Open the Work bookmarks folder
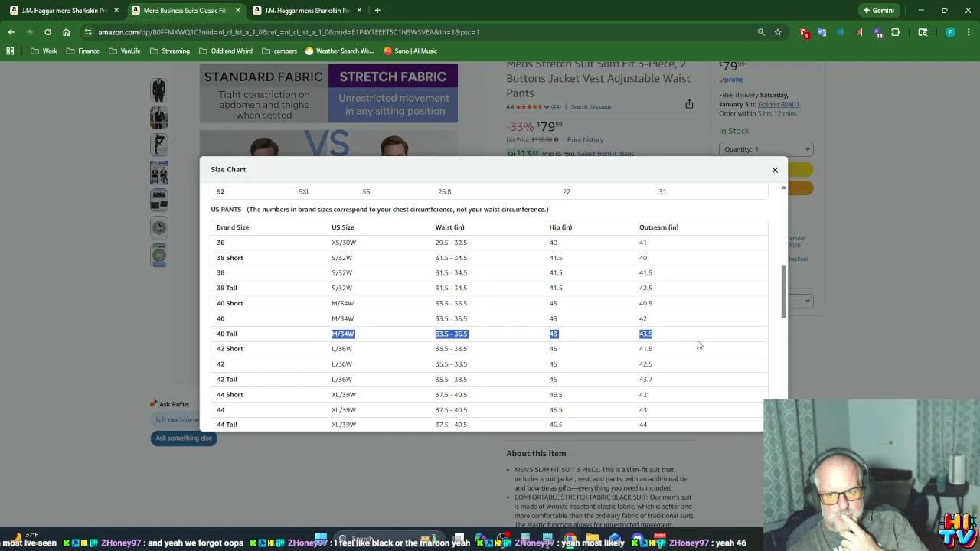 click(x=44, y=51)
